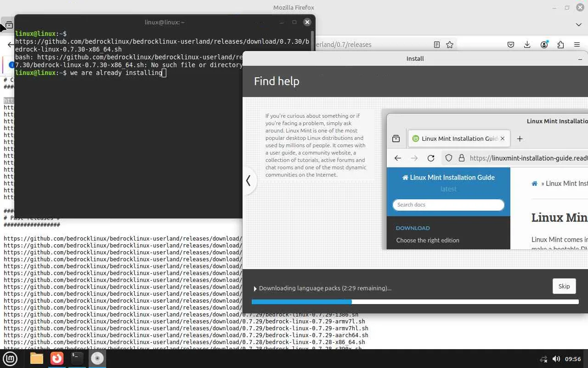Click the URL line ending in 0.7.29-armv7hl.sh
The height and width of the screenshot is (368, 588).
coord(186,328)
